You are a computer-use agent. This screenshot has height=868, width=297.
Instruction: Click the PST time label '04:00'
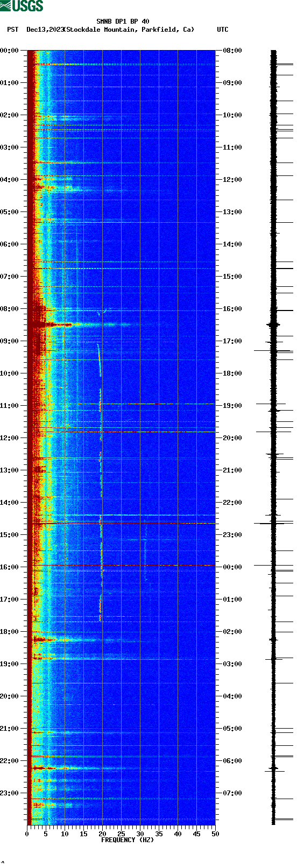10,180
